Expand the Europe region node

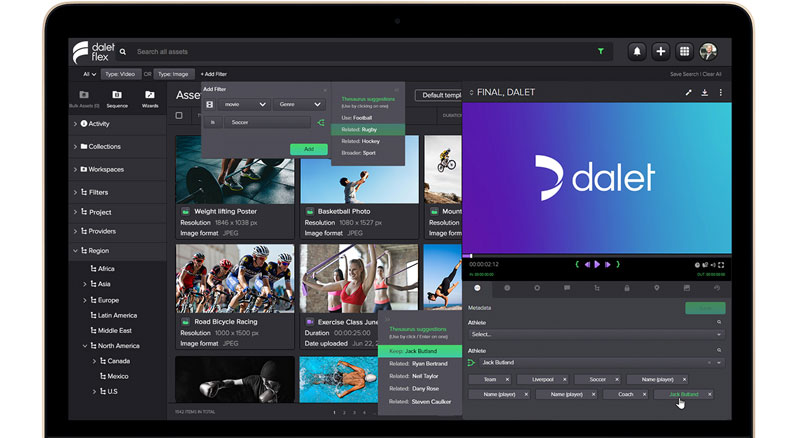(x=85, y=300)
